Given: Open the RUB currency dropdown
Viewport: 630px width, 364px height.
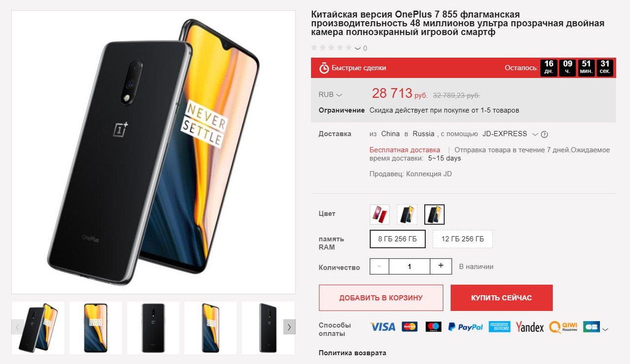Looking at the screenshot, I should [331, 95].
